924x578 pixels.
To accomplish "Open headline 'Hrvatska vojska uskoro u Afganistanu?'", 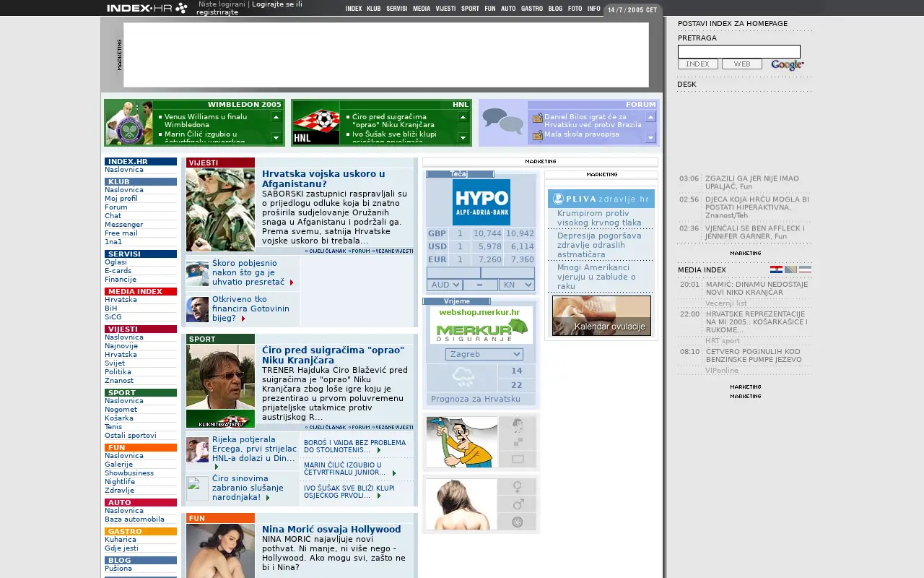I will (x=323, y=179).
